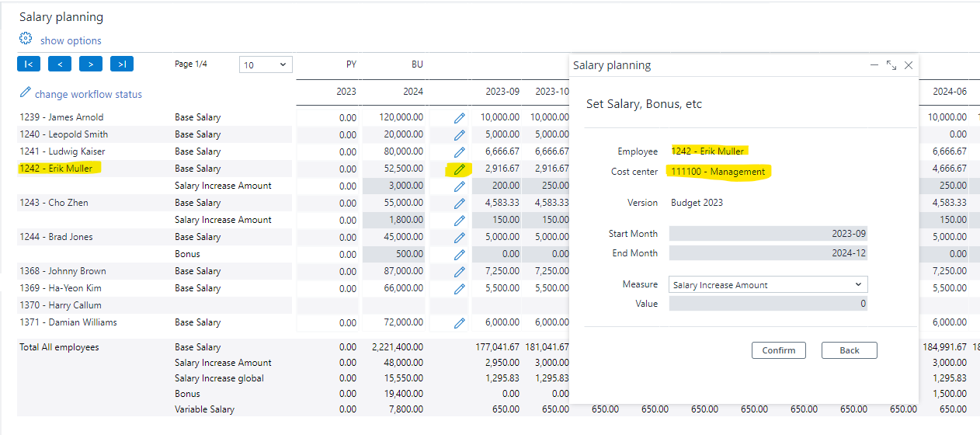
Task: Edit James Arnold's Base Salary row
Action: [459, 118]
